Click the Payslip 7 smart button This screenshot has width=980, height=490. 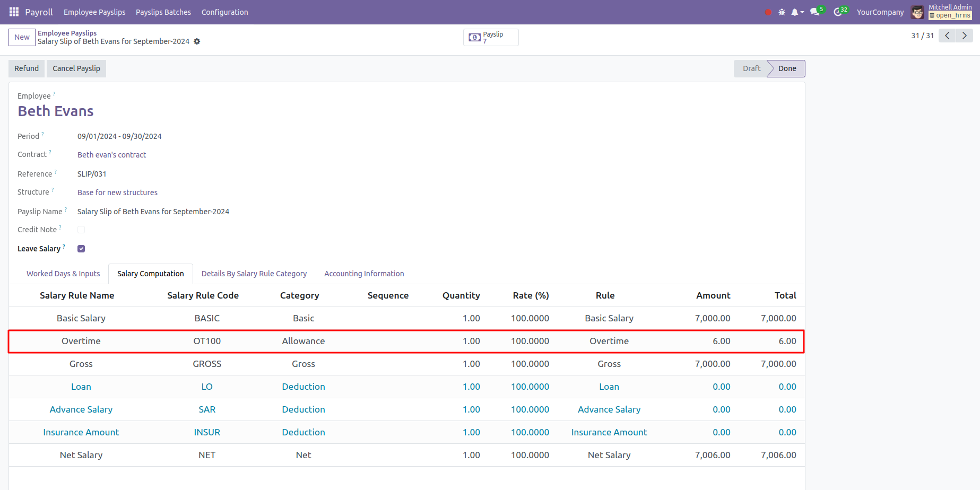(491, 37)
